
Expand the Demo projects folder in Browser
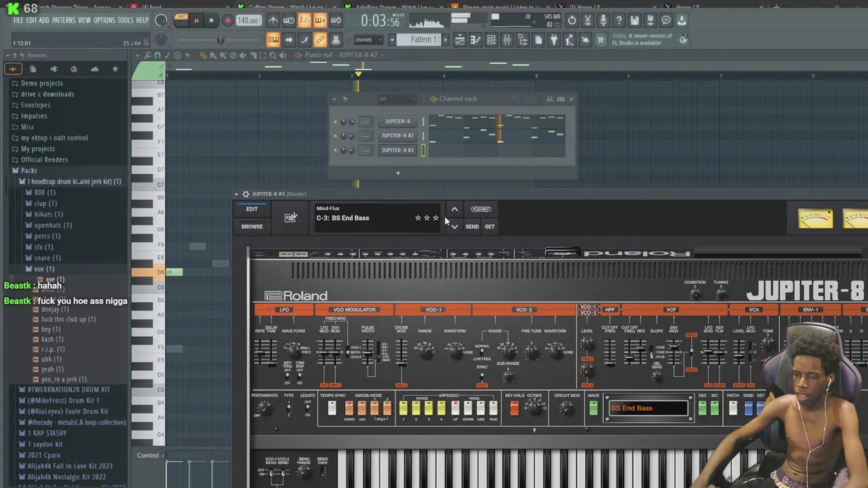(x=41, y=83)
